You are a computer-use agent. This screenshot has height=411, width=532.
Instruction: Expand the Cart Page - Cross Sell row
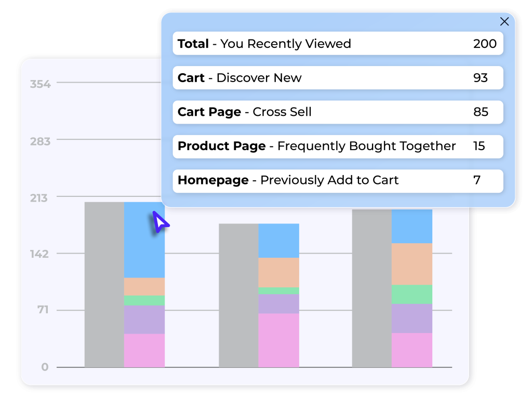(x=338, y=112)
